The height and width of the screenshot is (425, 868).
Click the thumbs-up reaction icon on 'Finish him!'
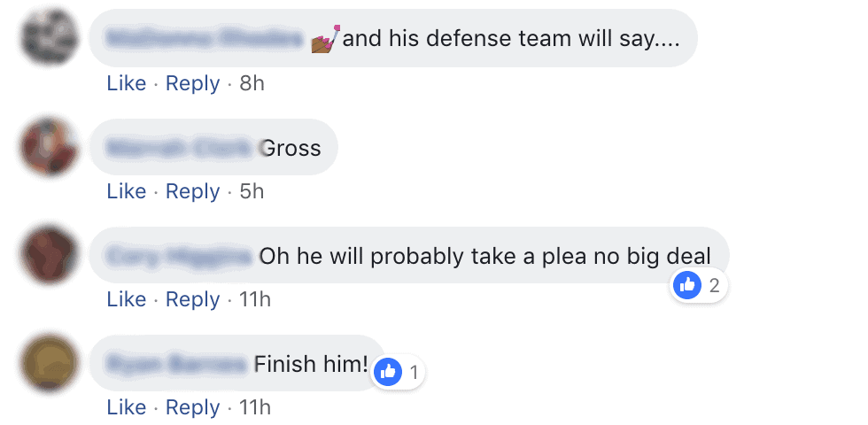point(388,372)
